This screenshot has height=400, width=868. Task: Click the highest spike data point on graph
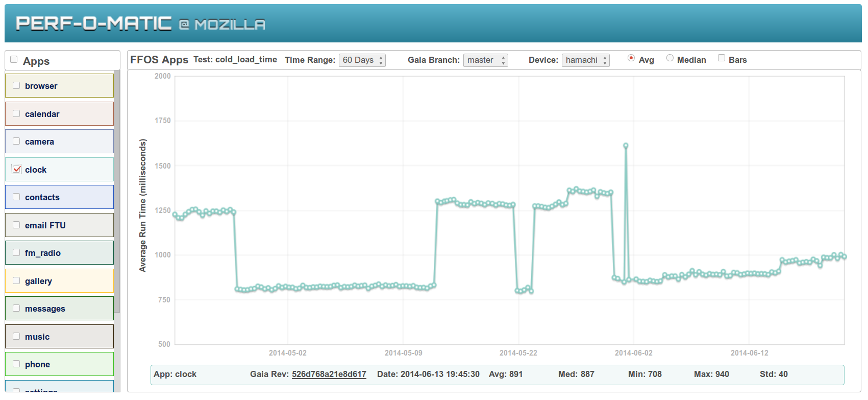click(x=626, y=146)
